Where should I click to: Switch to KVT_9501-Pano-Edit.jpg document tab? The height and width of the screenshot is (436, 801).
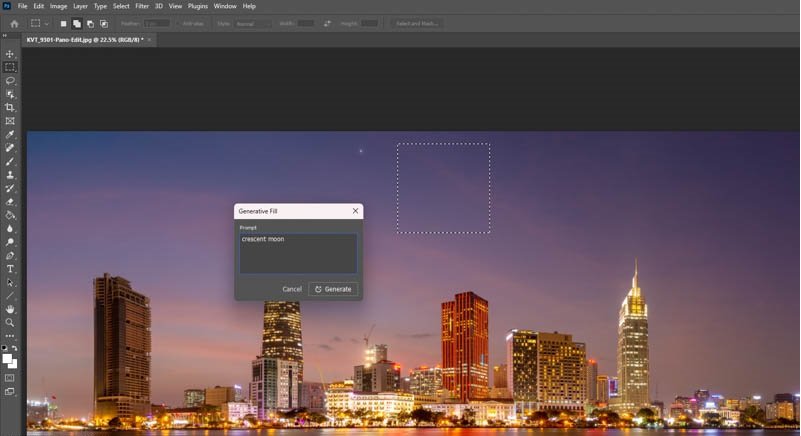click(x=83, y=40)
